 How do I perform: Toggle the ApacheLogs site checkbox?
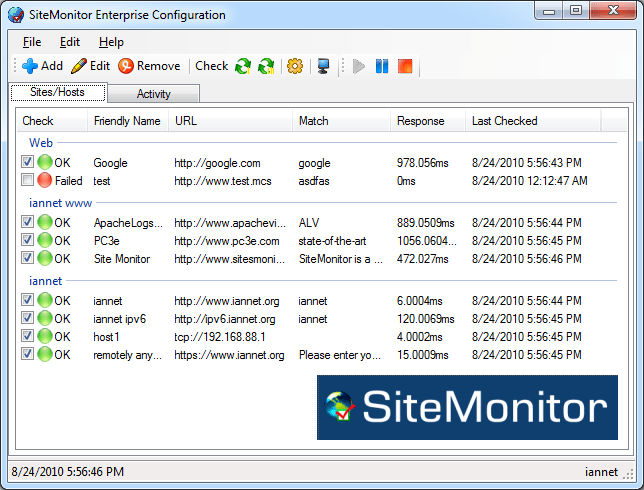point(28,222)
